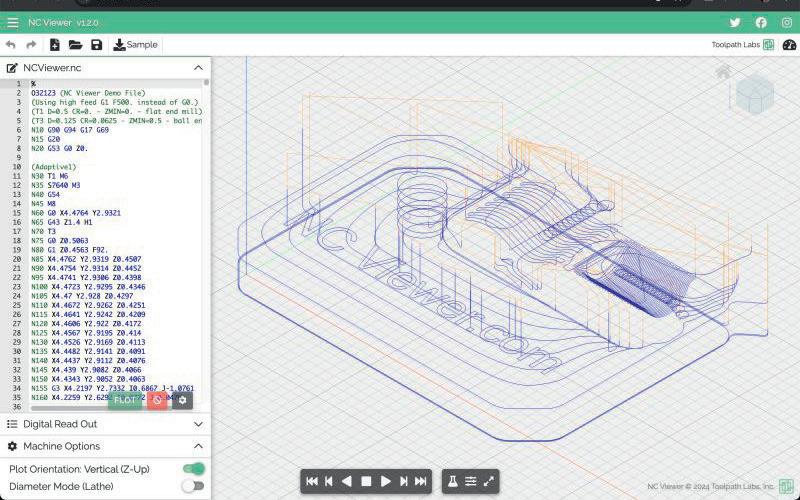Open the Toolpath Labs link
The image size is (800, 500).
pyautogui.click(x=743, y=45)
